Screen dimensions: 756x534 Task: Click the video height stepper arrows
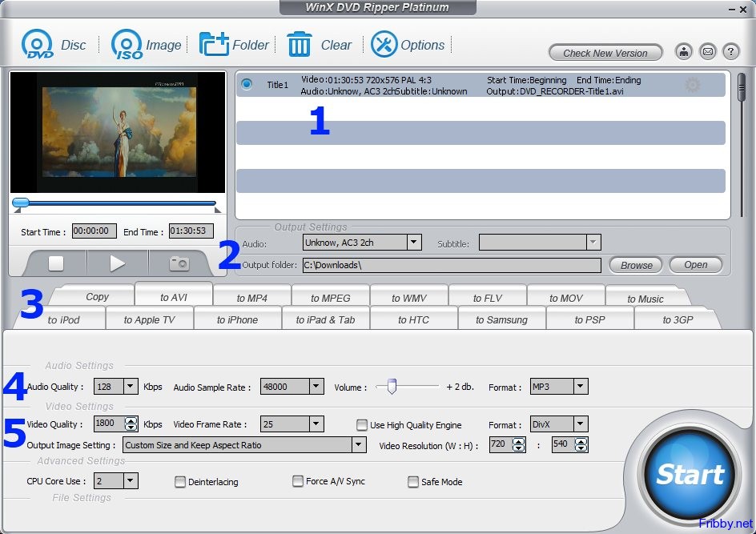pyautogui.click(x=581, y=444)
